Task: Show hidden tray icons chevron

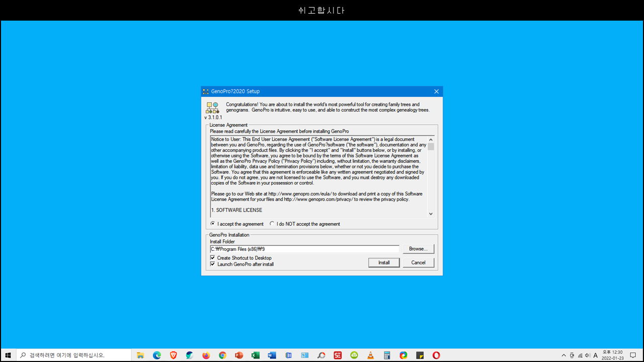Action: tap(563, 355)
